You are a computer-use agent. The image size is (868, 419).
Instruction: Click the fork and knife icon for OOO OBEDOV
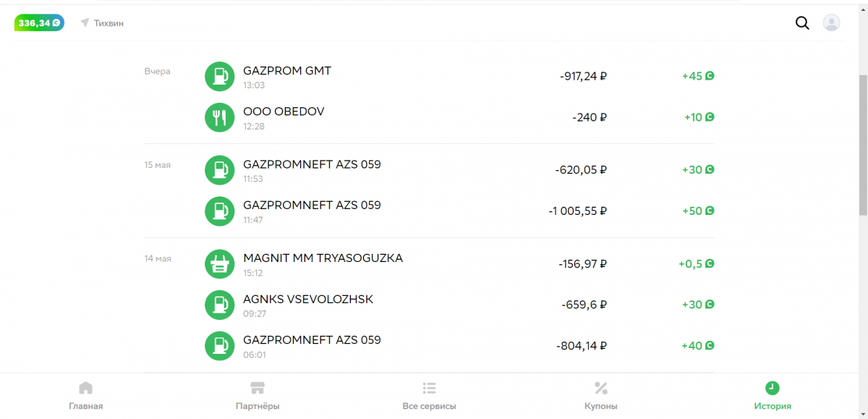pyautogui.click(x=219, y=117)
